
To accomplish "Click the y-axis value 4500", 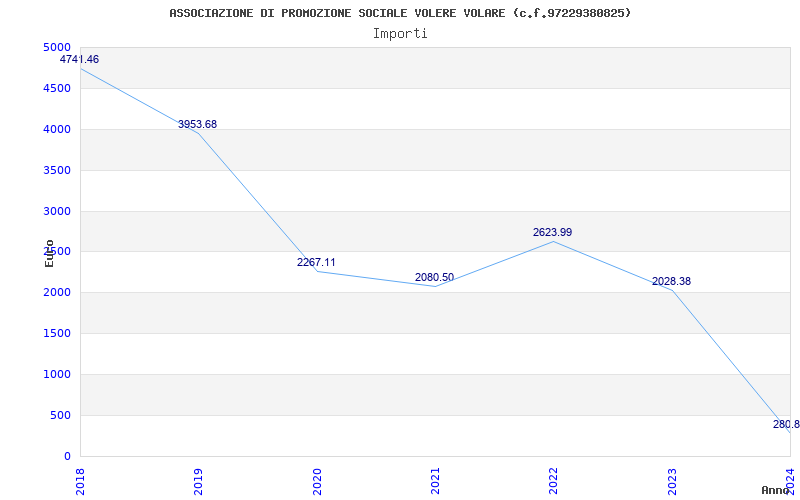I will [57, 88].
